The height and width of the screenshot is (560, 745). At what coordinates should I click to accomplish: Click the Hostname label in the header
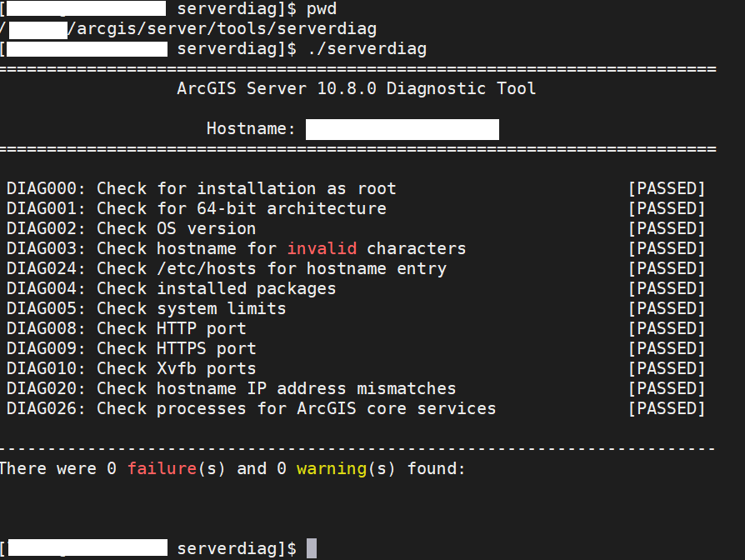pos(251,129)
